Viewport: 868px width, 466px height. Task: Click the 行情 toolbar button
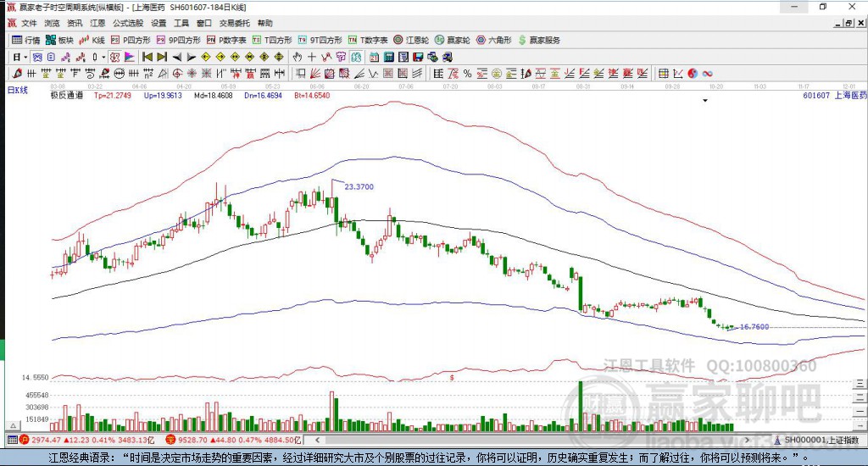click(26, 40)
